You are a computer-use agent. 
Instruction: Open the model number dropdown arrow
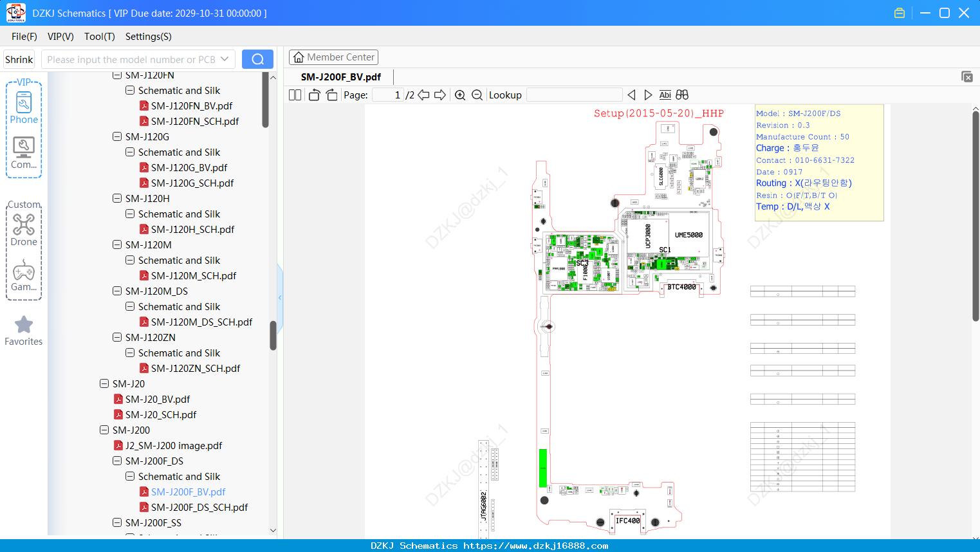[x=225, y=59]
